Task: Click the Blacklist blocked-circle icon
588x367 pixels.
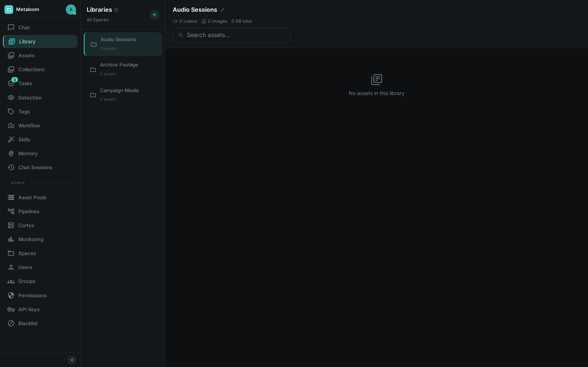Action: tap(11, 323)
